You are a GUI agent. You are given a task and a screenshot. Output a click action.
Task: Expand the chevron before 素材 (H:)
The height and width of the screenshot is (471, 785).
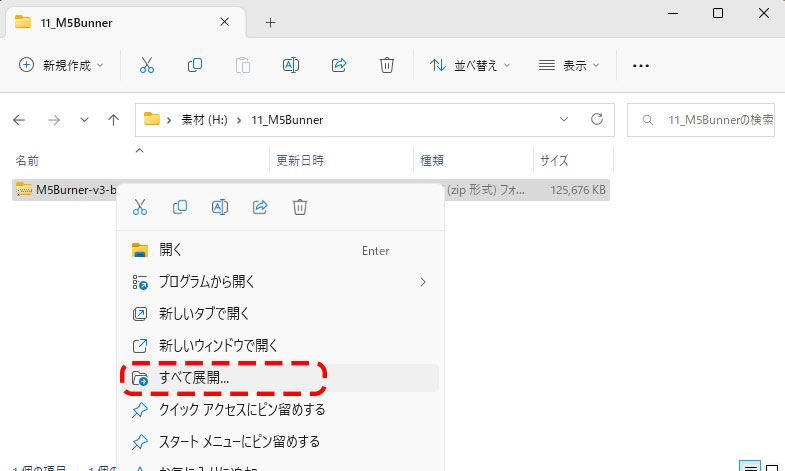pyautogui.click(x=169, y=120)
